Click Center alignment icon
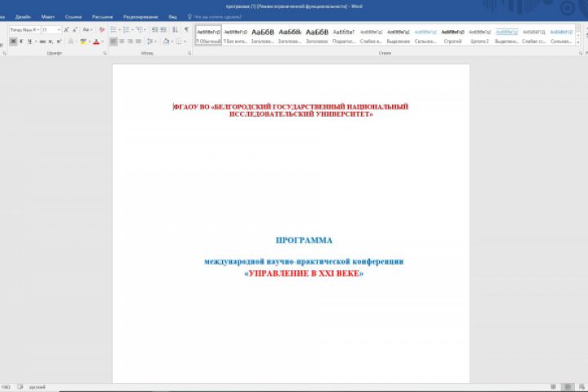The image size is (588, 392). point(122,42)
